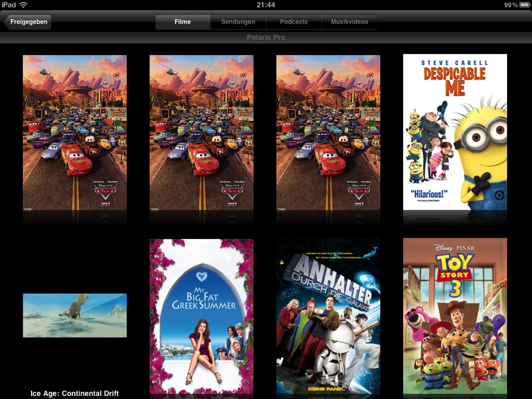Tap the 99% battery percentage text

tap(510, 5)
